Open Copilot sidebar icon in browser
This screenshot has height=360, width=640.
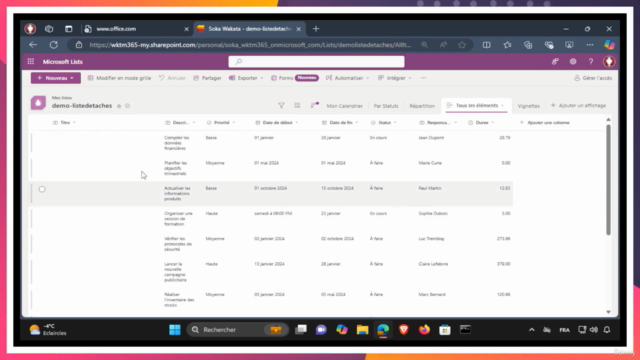point(609,45)
